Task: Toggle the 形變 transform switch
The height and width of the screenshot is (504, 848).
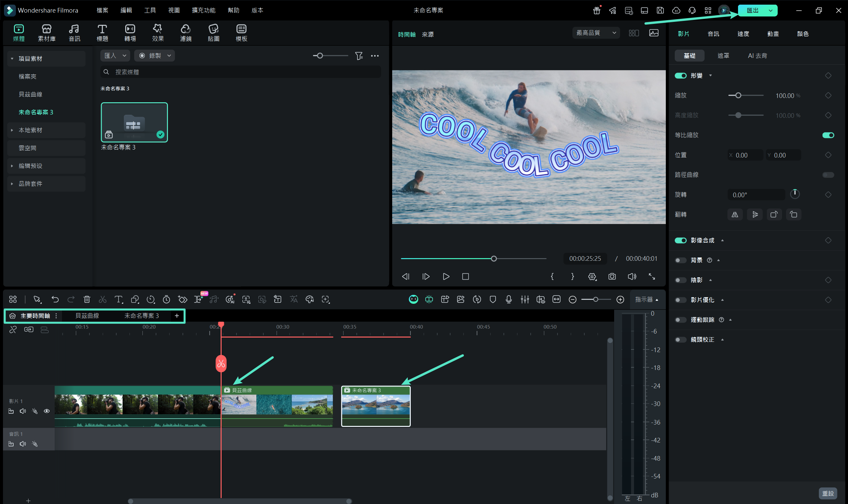Action: click(x=680, y=76)
